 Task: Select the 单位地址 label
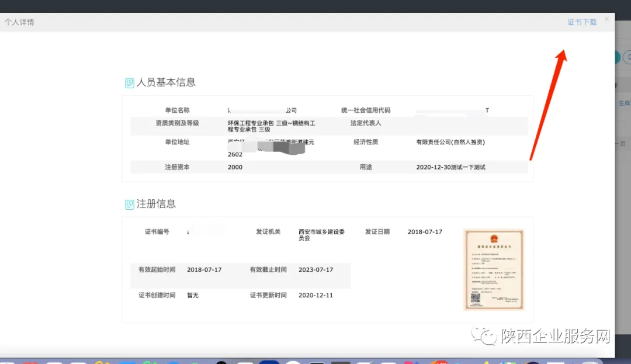177,142
